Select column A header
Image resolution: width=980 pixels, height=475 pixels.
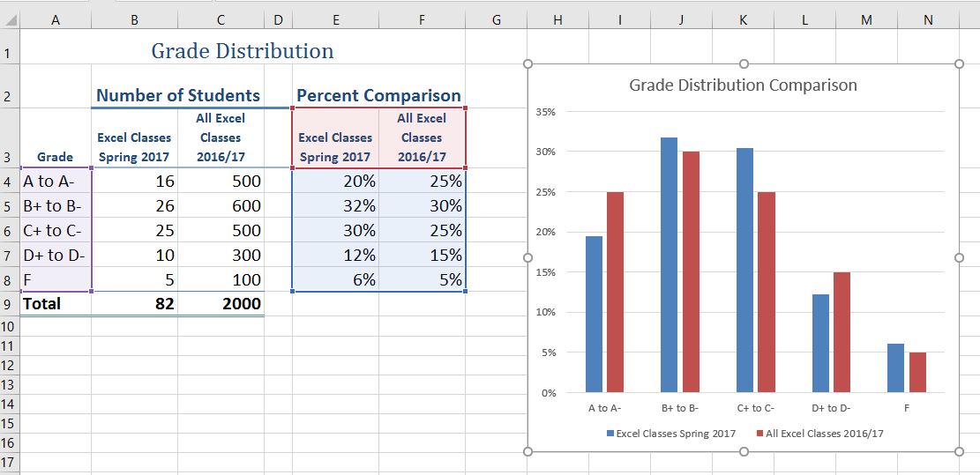(56, 20)
